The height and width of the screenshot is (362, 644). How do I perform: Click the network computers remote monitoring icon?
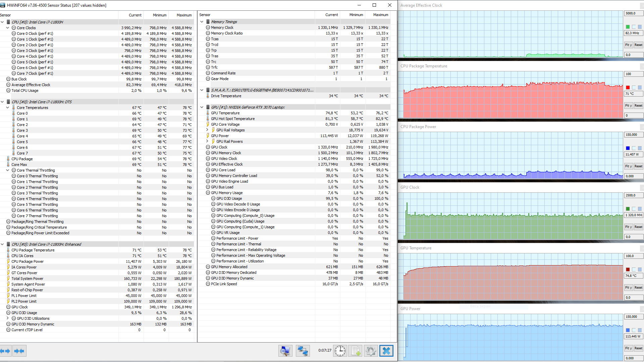303,351
